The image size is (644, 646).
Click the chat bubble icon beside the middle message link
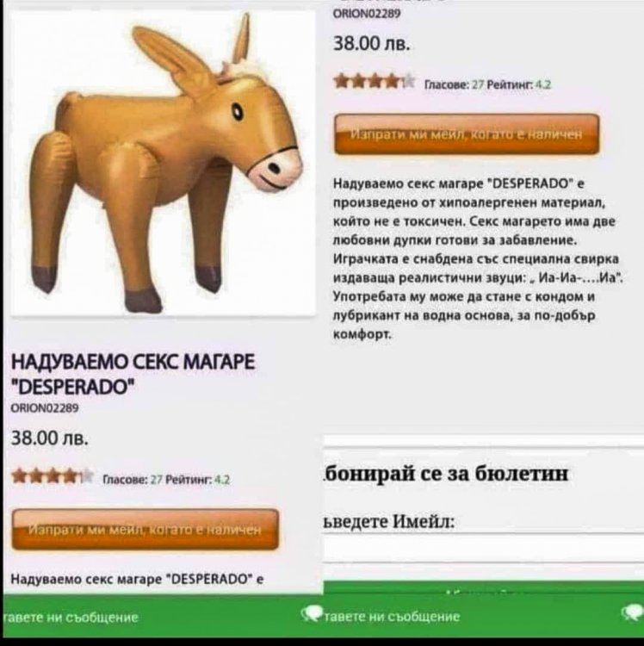pyautogui.click(x=312, y=614)
